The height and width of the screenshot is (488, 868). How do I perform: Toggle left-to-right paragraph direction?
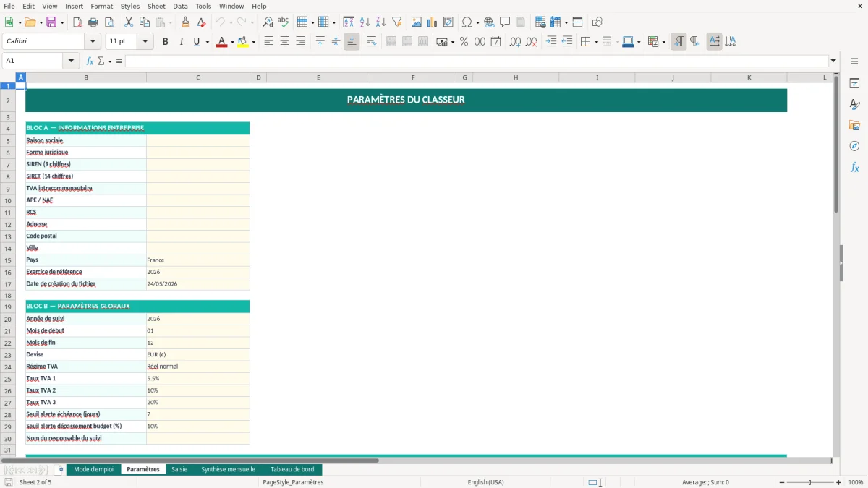(678, 42)
